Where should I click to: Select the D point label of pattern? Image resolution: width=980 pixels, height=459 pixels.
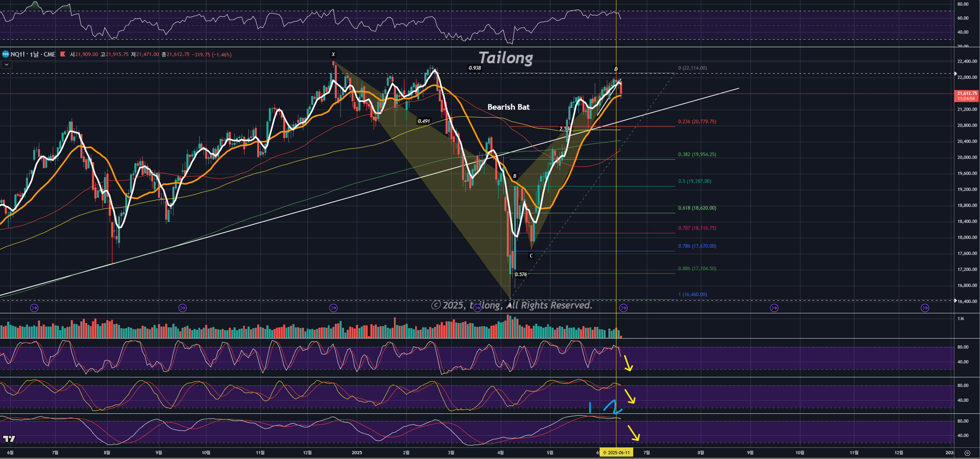(x=616, y=69)
